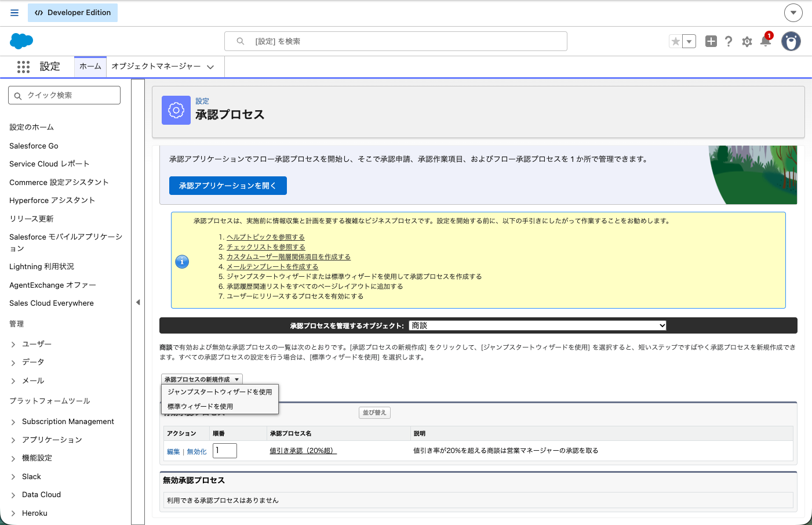The width and height of the screenshot is (812, 525).
Task: Click the Developer Edition badge
Action: pos(73,13)
